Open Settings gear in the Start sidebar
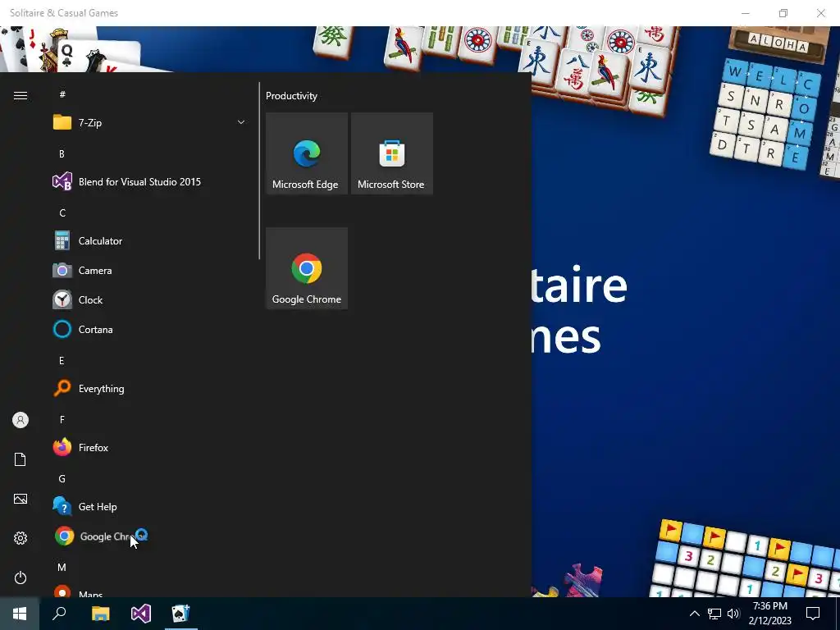Image resolution: width=840 pixels, height=630 pixels. point(21,538)
